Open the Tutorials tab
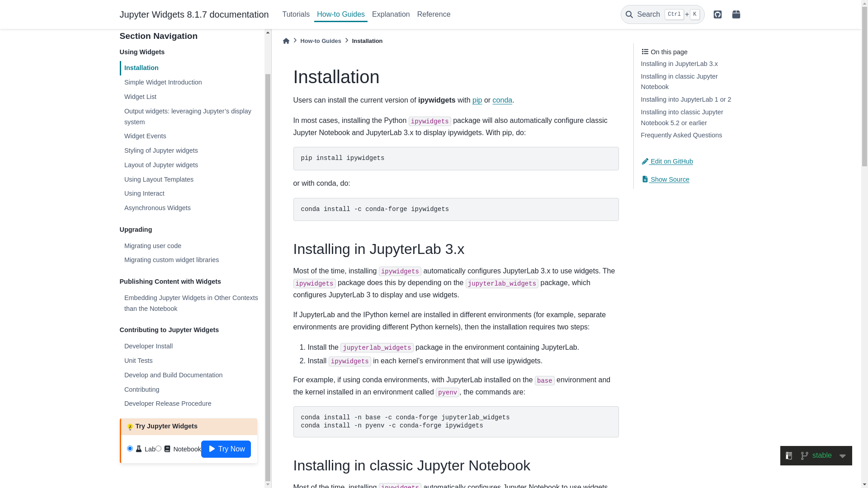 pyautogui.click(x=296, y=14)
